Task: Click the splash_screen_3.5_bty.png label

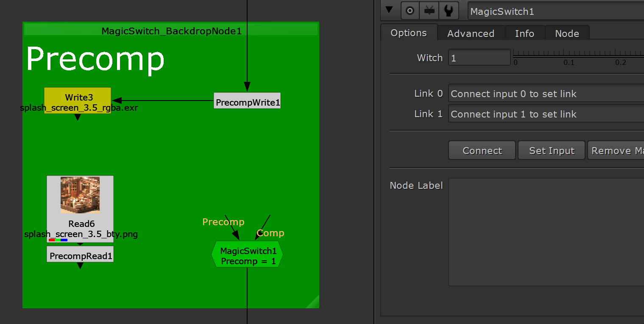Action: pos(81,234)
